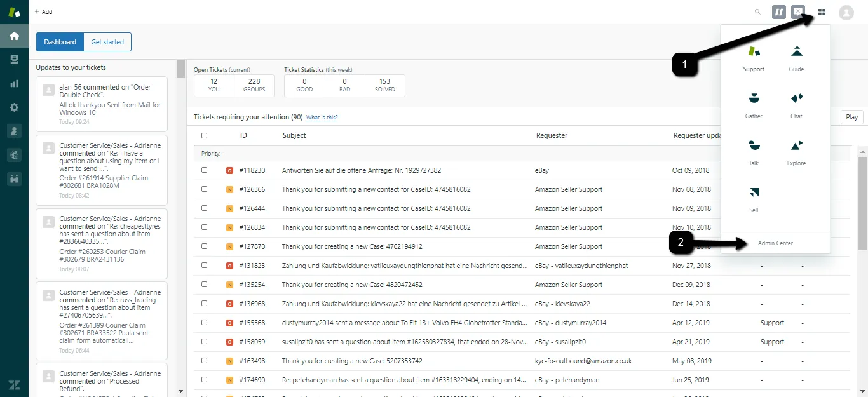Sort tickets by the ID column header
The height and width of the screenshot is (397, 868).
click(243, 135)
